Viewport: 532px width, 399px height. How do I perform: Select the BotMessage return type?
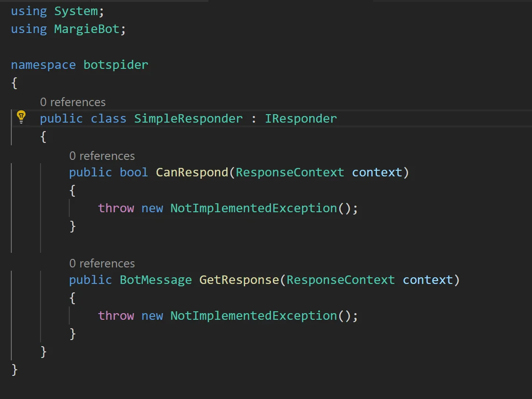156,280
